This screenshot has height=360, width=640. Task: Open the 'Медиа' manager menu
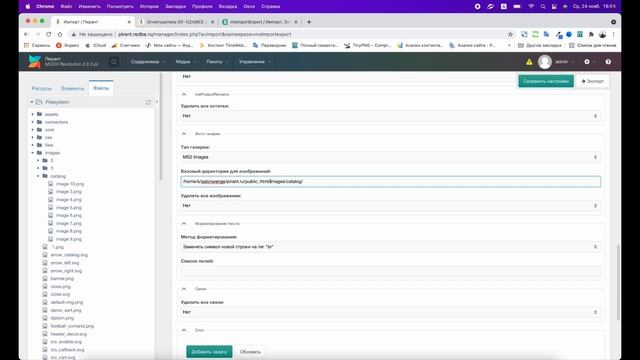click(x=186, y=62)
